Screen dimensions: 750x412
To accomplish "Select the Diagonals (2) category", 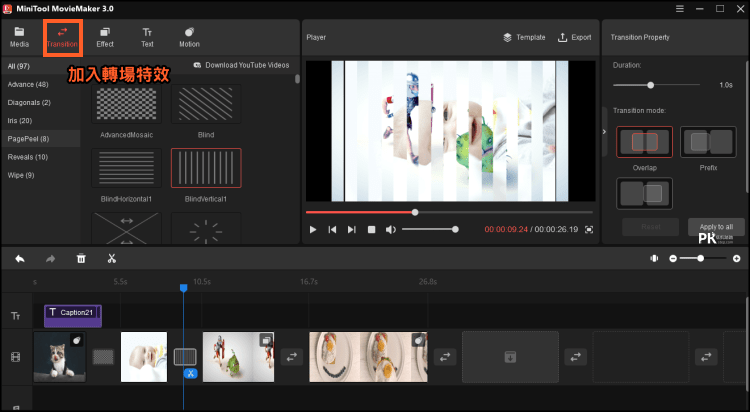I will [x=41, y=102].
